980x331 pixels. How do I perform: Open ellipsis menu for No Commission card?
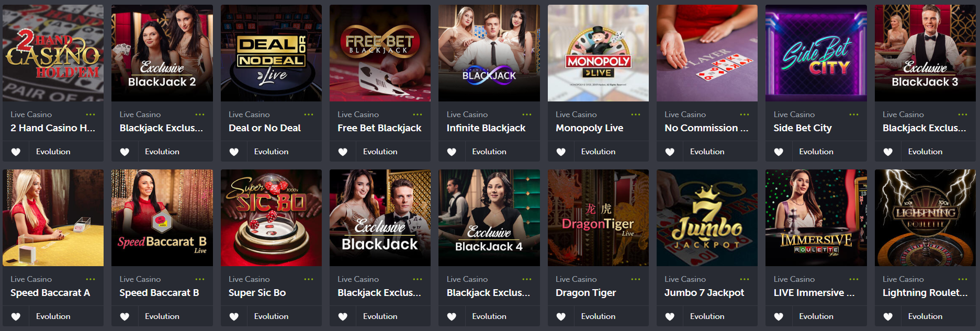tap(745, 115)
